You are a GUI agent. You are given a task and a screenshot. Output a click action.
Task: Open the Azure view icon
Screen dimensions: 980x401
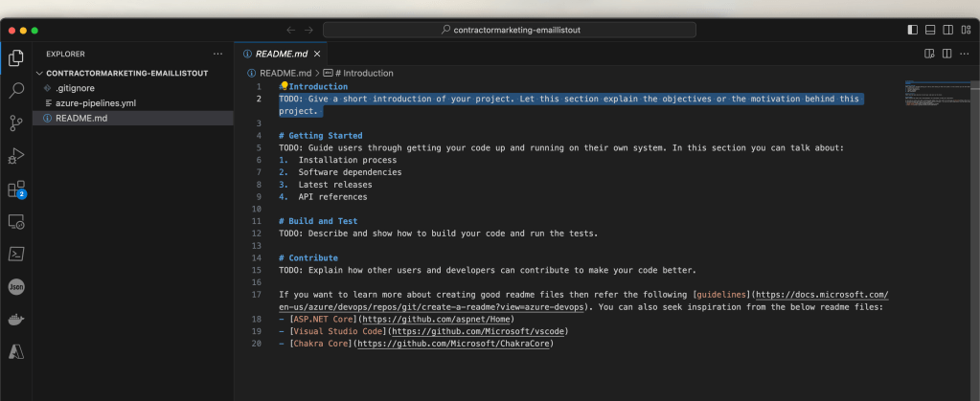tap(16, 352)
